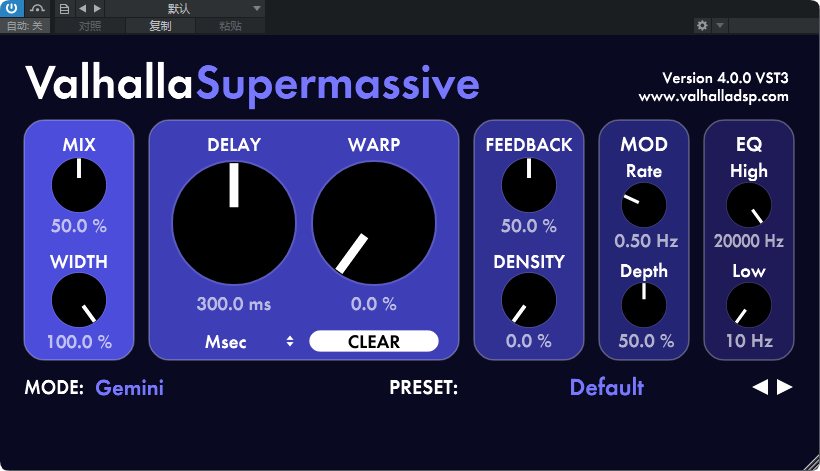Click the WIDTH knob

79,300
